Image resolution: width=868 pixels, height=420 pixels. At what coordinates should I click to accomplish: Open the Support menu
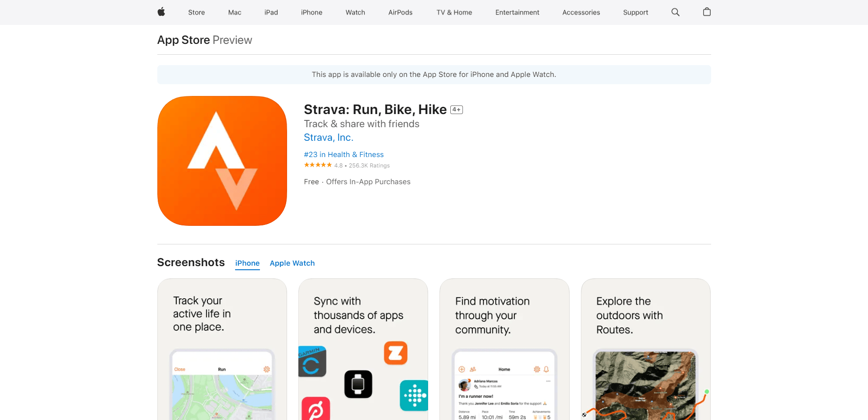[636, 12]
